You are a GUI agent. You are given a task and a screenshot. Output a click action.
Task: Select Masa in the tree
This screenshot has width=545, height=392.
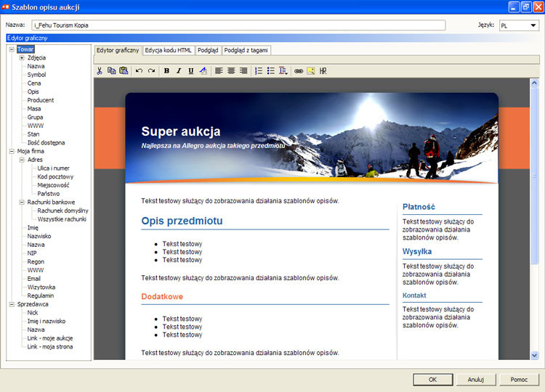[x=34, y=109]
